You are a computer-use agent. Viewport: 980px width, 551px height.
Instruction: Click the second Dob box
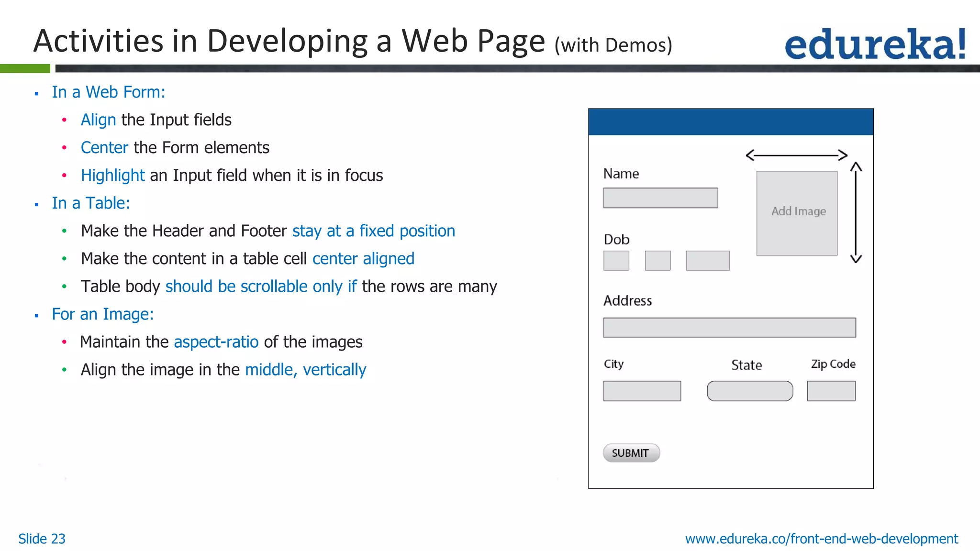658,261
